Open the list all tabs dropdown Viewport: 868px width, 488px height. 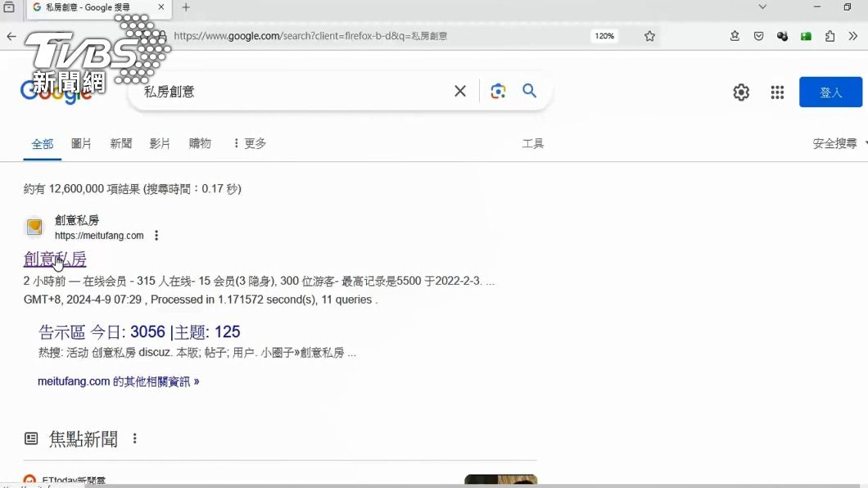[x=762, y=7]
